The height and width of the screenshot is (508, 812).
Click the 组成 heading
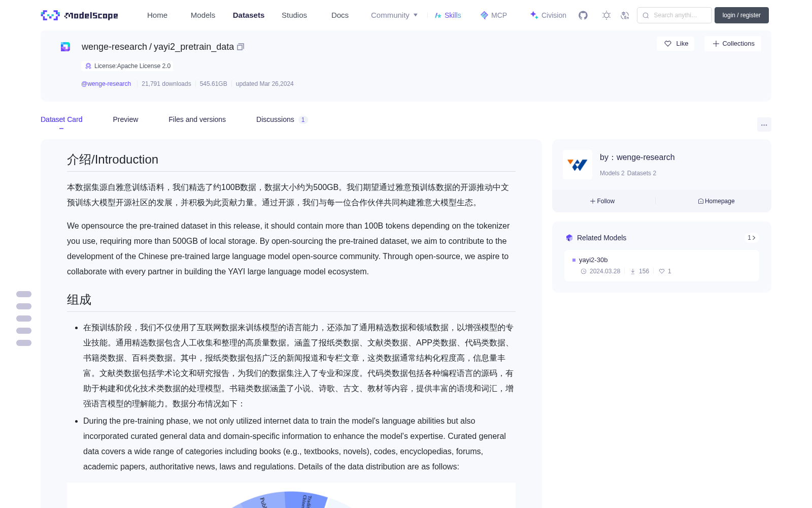[79, 300]
